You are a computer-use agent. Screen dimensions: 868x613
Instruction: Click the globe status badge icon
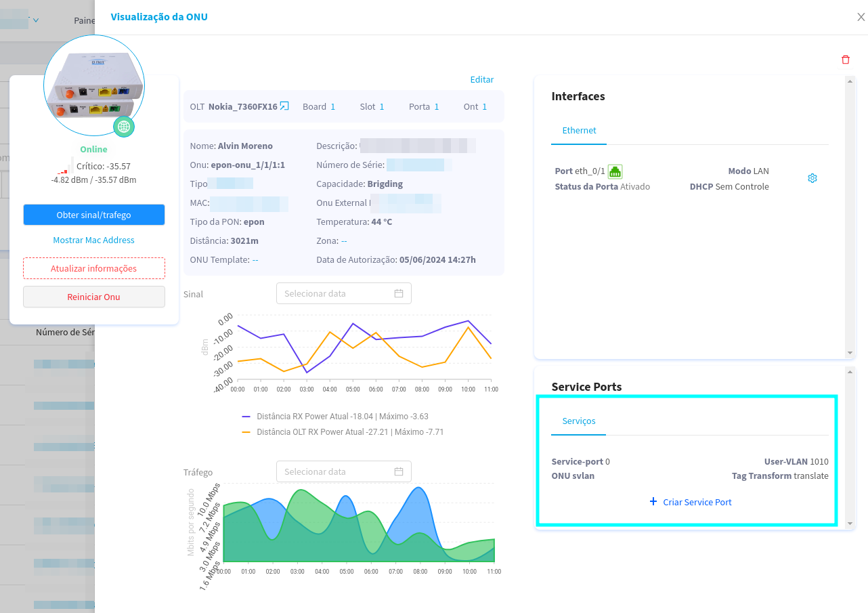[123, 126]
